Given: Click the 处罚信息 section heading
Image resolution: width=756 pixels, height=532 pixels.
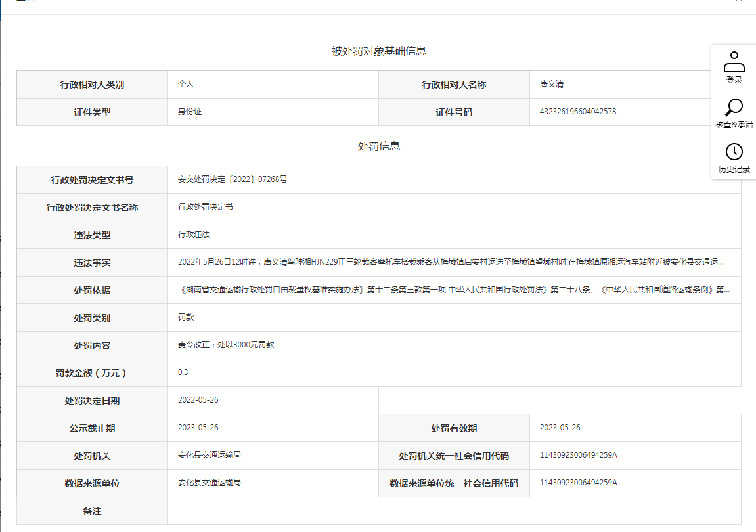Looking at the screenshot, I should 379,146.
